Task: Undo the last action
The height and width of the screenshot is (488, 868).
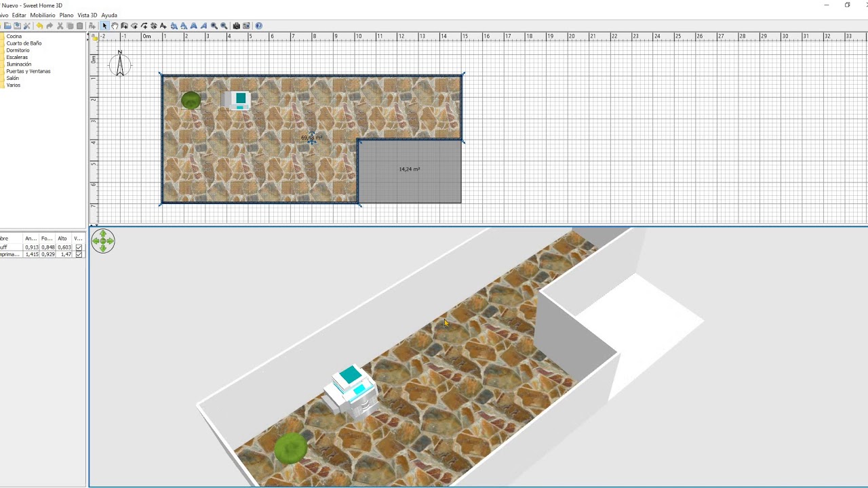Action: (40, 26)
